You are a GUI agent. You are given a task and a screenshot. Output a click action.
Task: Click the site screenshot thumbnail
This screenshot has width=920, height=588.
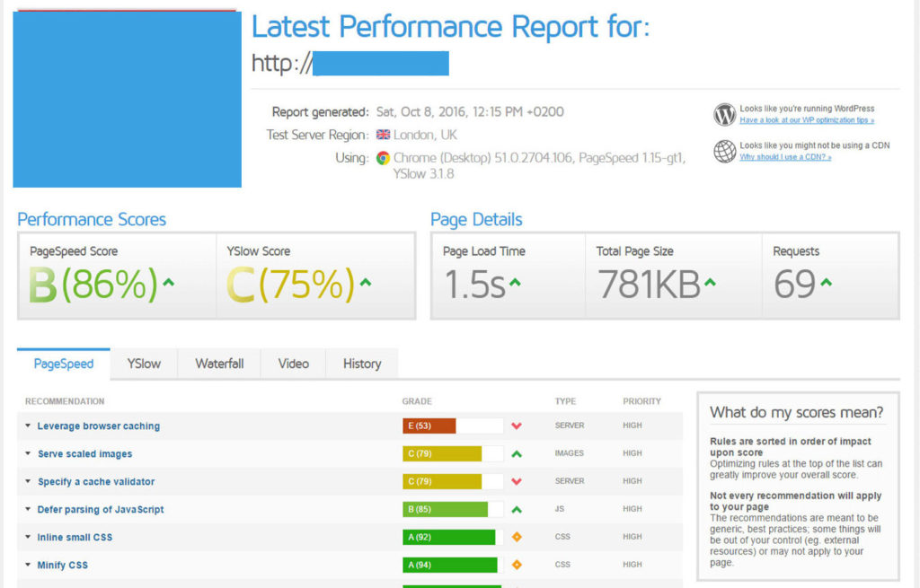pos(127,99)
